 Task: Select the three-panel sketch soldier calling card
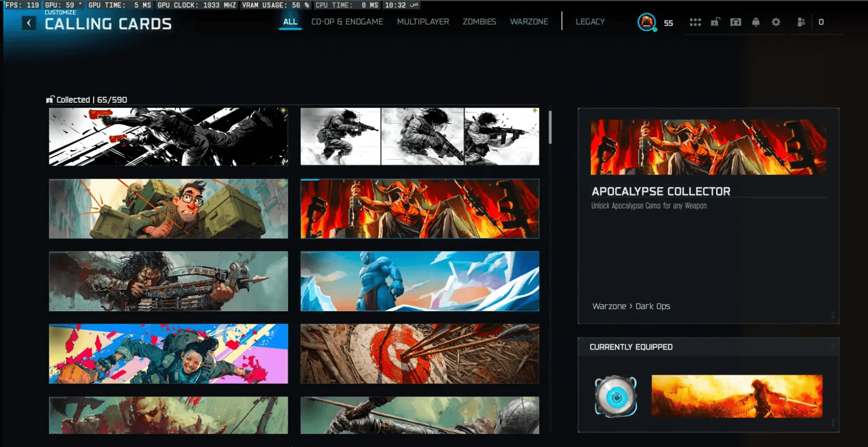pyautogui.click(x=420, y=137)
